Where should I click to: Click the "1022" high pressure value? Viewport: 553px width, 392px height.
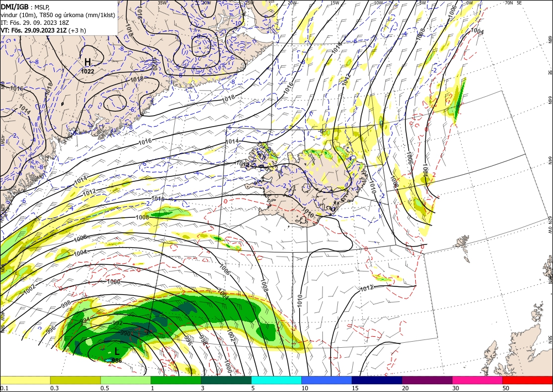click(87, 71)
